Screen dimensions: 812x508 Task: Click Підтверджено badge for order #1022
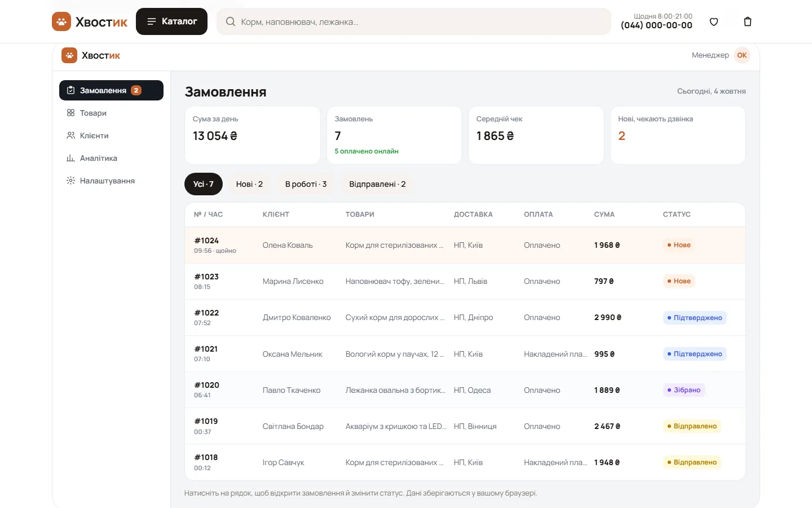click(695, 318)
